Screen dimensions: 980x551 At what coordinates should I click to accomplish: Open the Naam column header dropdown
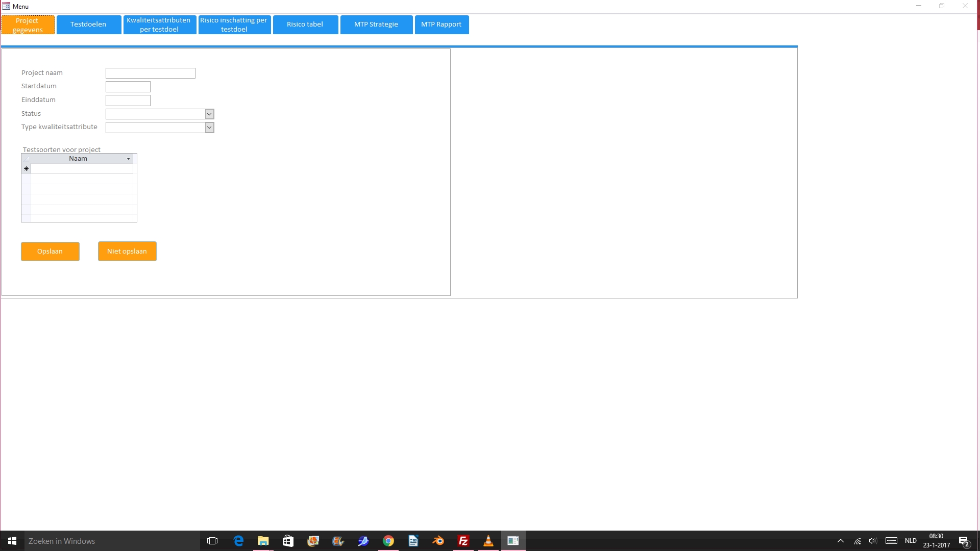click(x=129, y=159)
